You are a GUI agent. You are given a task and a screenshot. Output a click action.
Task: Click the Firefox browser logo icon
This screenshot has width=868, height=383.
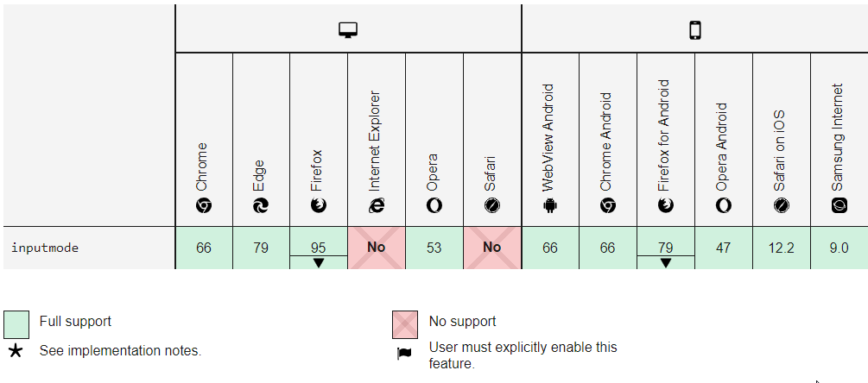[318, 205]
